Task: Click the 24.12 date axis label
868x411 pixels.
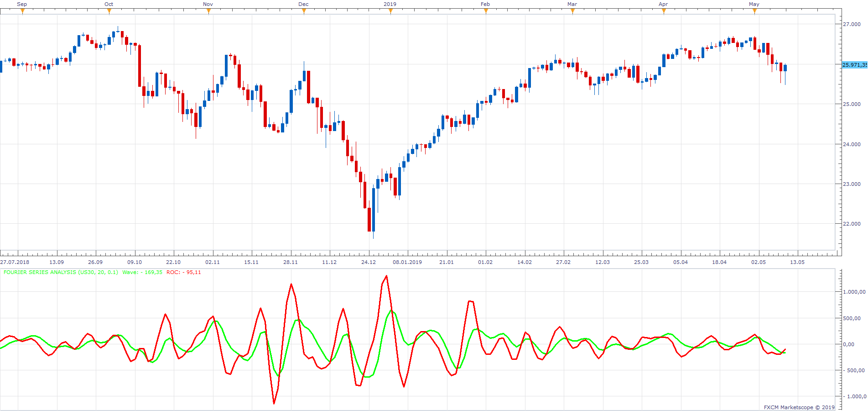Action: (x=369, y=262)
